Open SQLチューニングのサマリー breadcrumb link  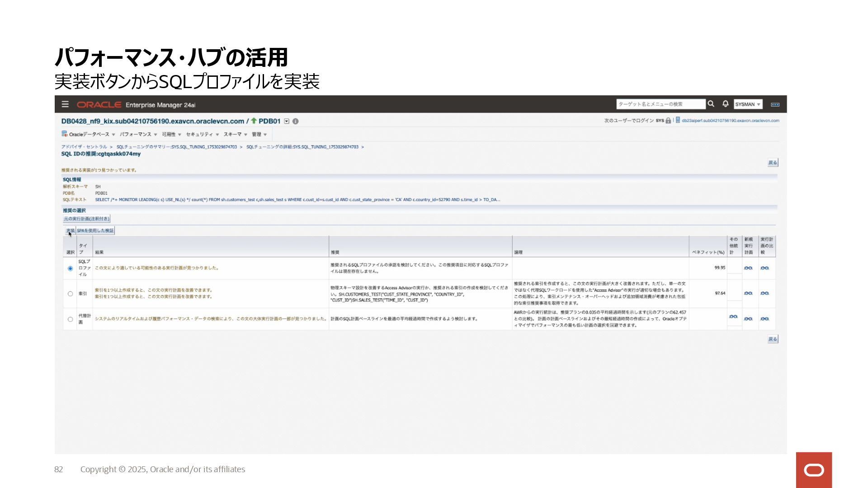176,147
